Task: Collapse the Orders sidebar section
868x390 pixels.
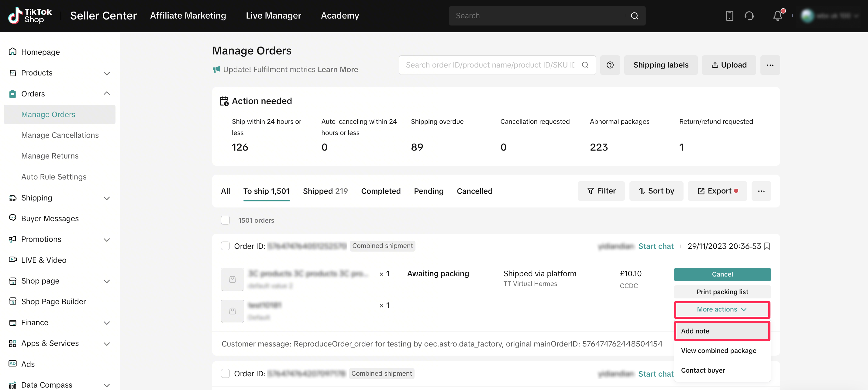Action: point(106,93)
